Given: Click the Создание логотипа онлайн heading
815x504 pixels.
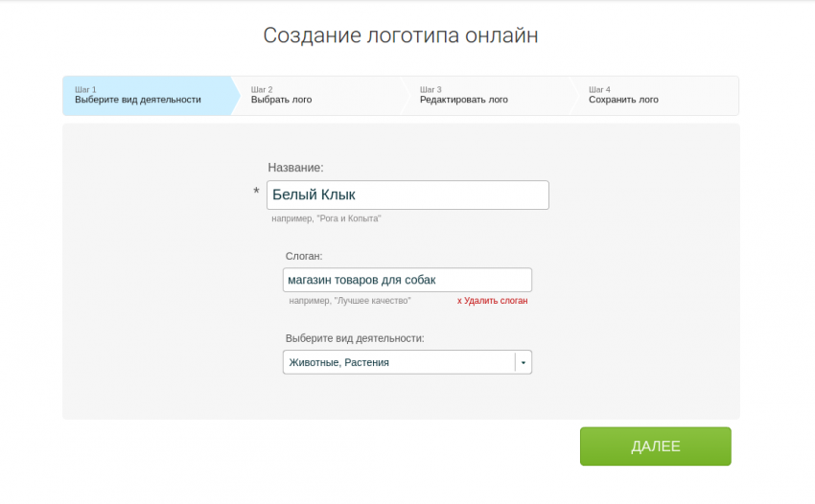Looking at the screenshot, I should (x=400, y=35).
